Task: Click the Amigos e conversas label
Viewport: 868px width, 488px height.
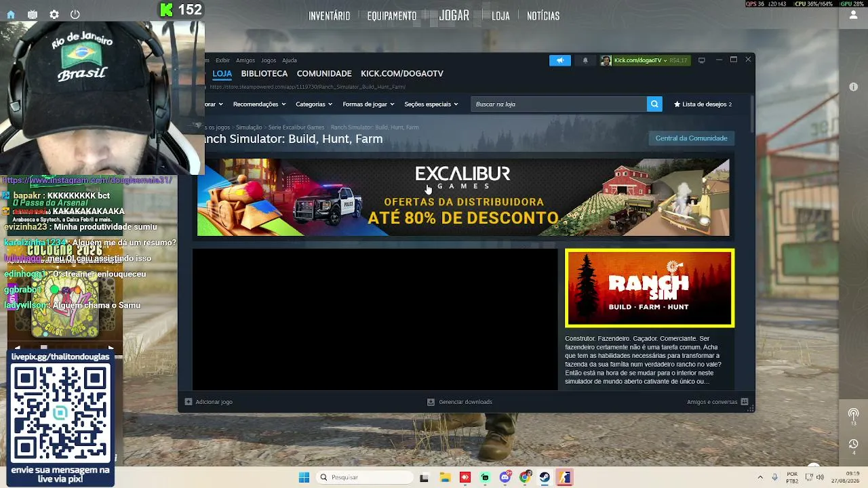Action: (x=712, y=402)
